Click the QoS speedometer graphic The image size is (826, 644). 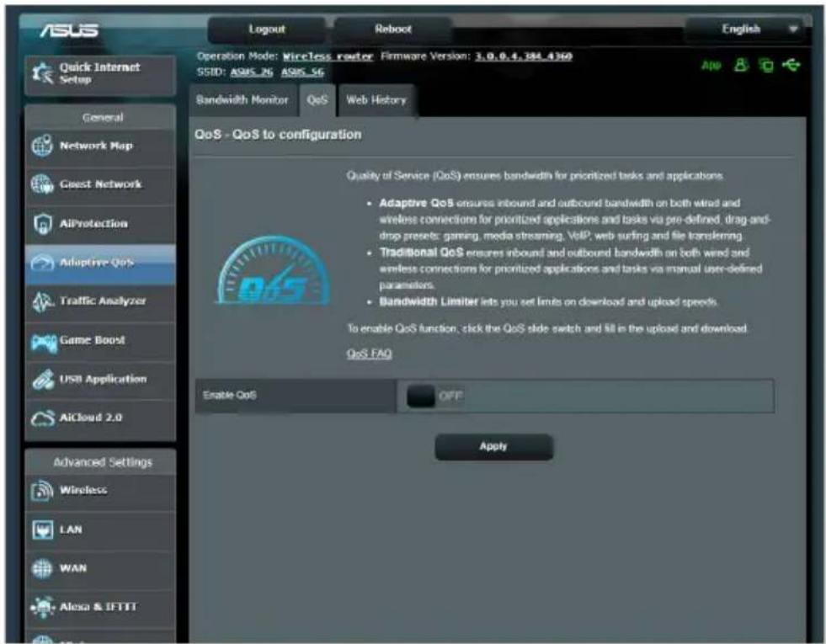[274, 270]
